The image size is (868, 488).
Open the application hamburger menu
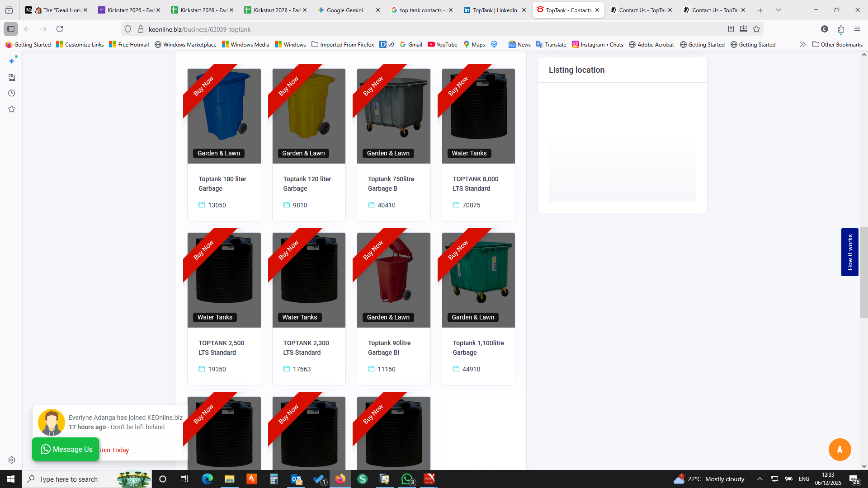tap(857, 29)
